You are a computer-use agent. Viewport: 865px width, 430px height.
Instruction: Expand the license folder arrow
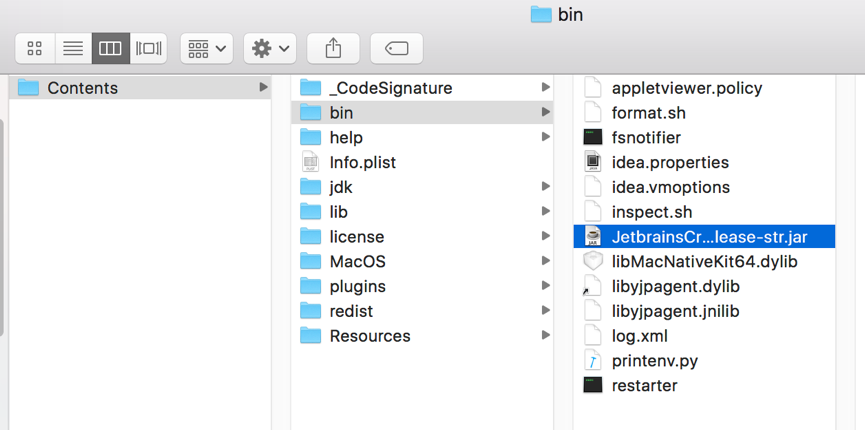[546, 236]
